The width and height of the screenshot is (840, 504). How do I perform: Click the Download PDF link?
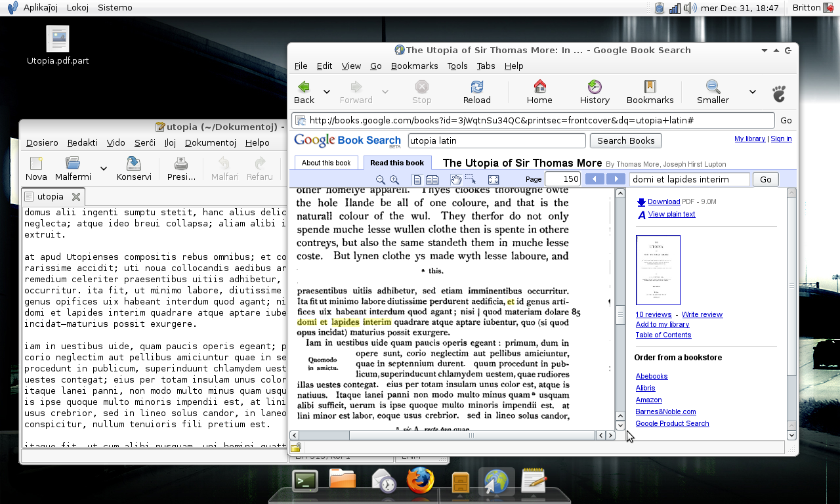(x=663, y=201)
